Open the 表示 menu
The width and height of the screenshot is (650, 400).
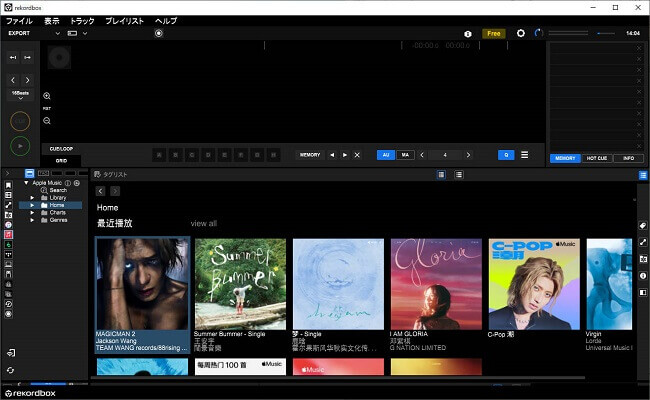[52, 21]
